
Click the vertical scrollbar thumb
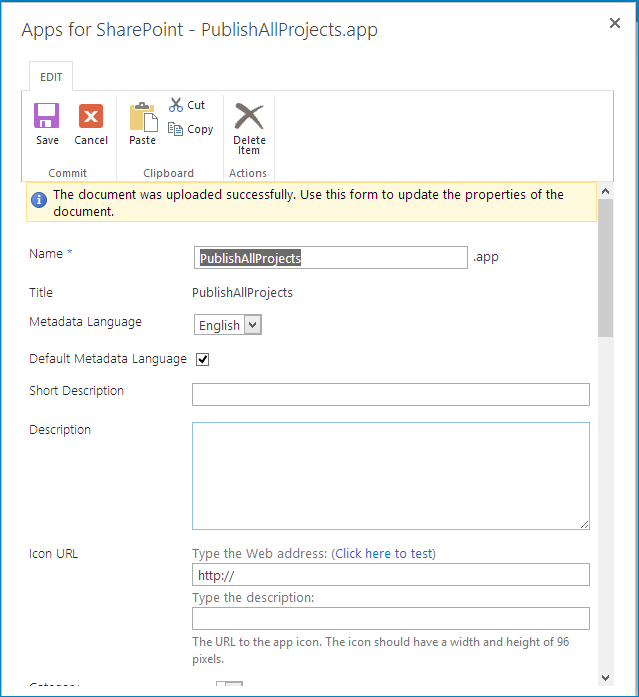tap(605, 268)
